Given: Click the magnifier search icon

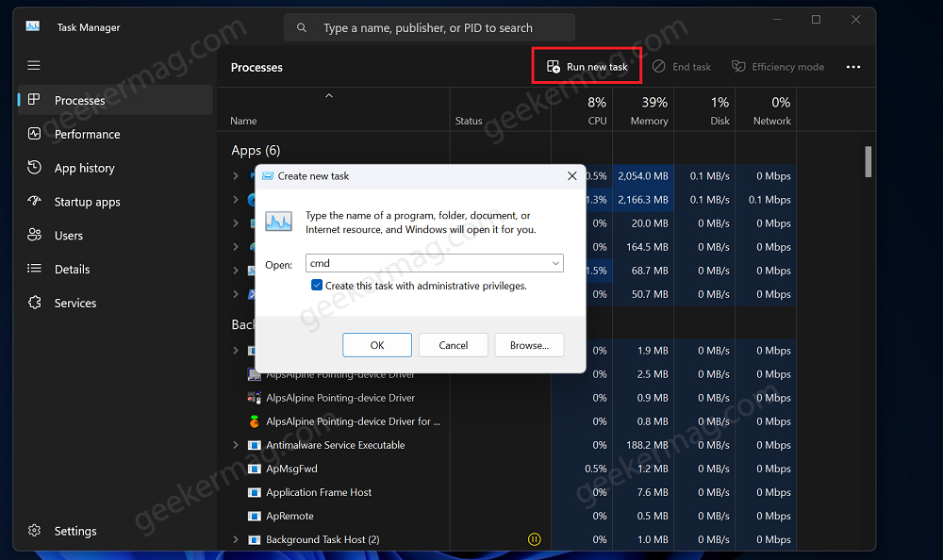Looking at the screenshot, I should pyautogui.click(x=302, y=27).
